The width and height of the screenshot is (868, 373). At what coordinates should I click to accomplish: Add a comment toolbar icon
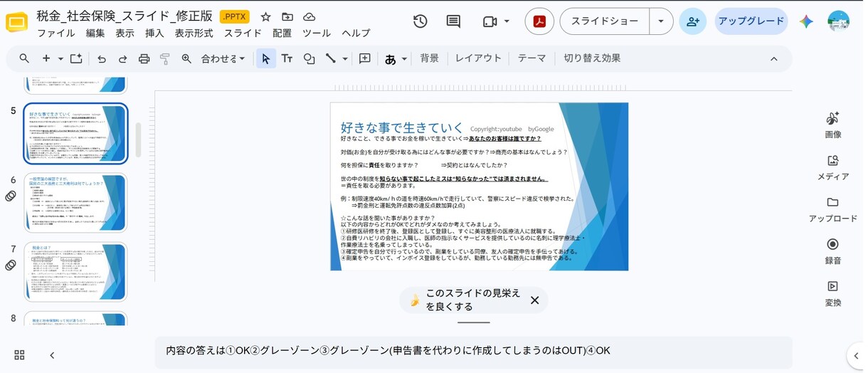point(365,58)
